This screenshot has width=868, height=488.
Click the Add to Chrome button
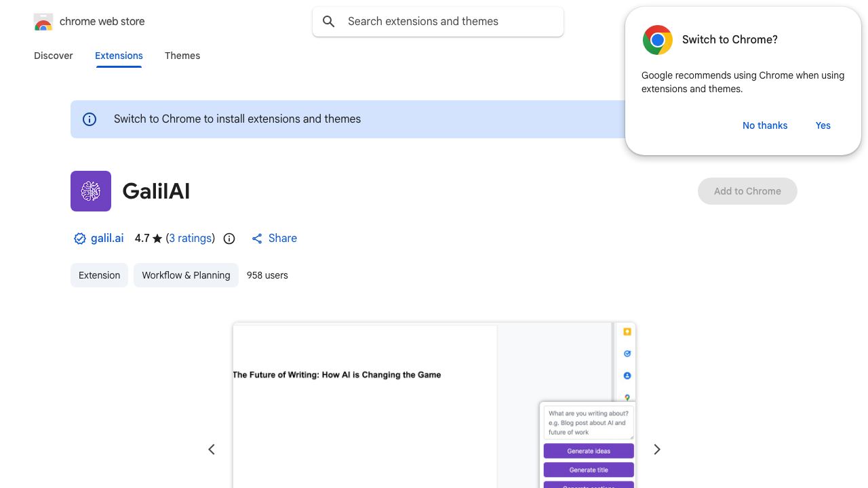(x=747, y=191)
